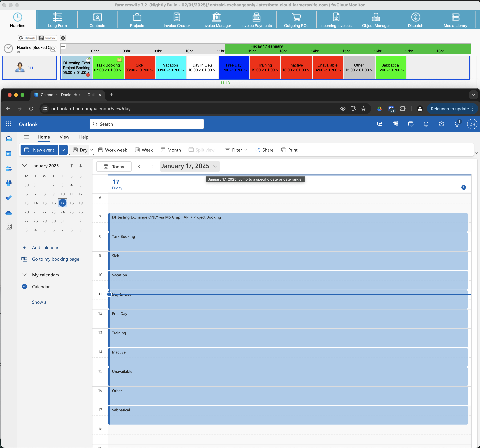
Task: Open Outlook settings gear
Action: pyautogui.click(x=441, y=124)
